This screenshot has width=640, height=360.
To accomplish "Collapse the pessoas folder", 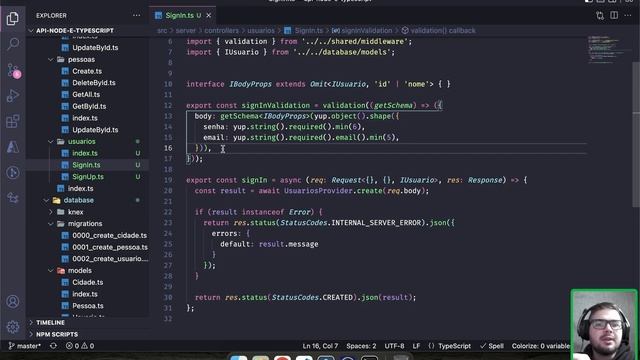I will [81, 60].
